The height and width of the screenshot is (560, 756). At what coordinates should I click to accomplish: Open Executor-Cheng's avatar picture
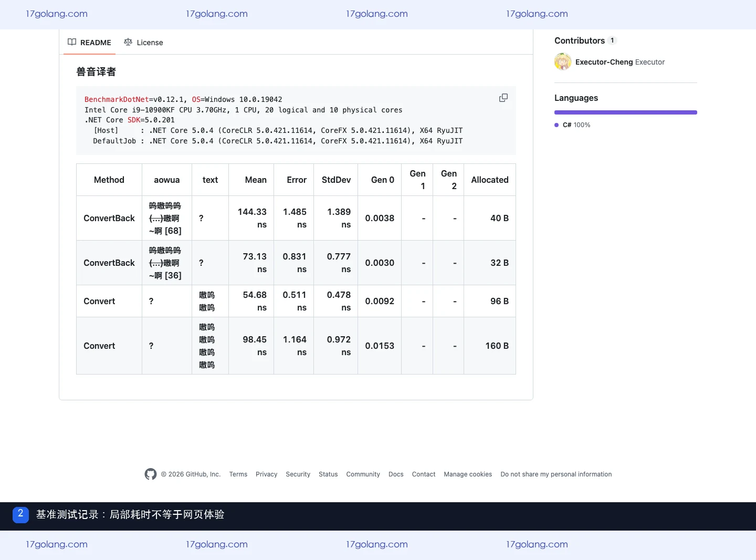[563, 62]
